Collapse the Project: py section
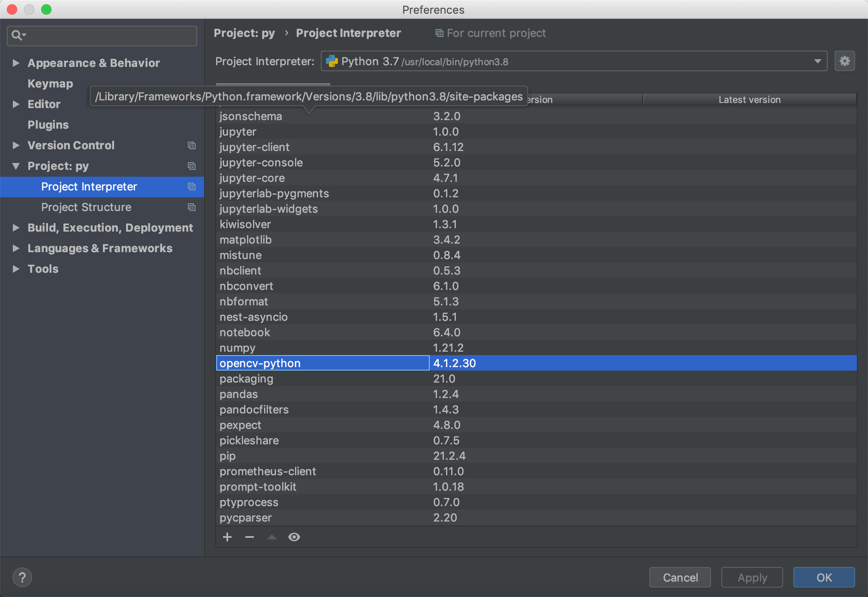Image resolution: width=868 pixels, height=597 pixels. click(x=16, y=166)
